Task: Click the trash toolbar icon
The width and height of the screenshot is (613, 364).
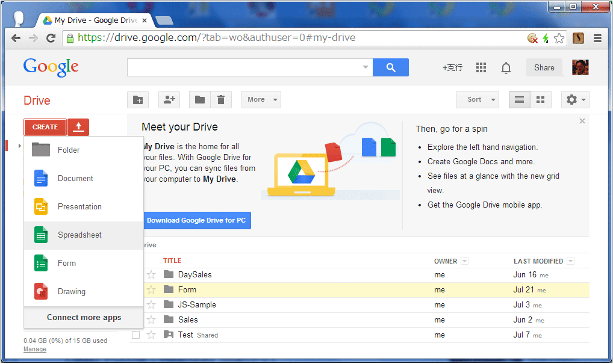Action: click(221, 100)
